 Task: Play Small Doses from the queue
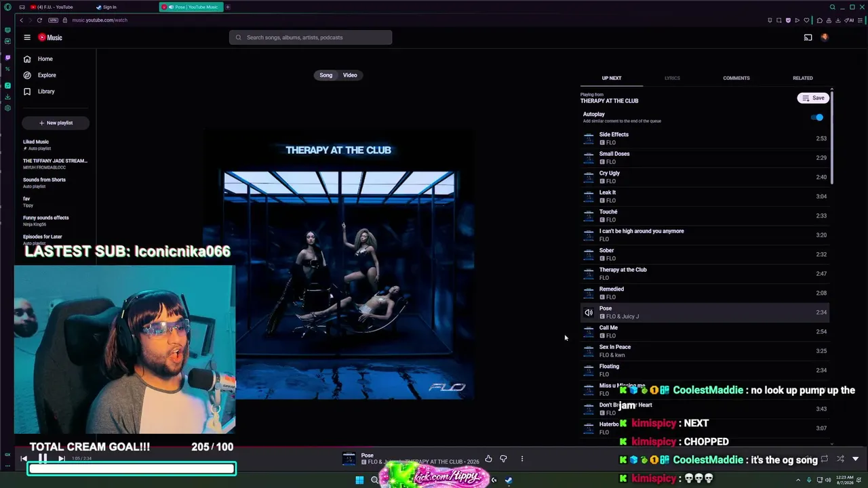(705, 158)
